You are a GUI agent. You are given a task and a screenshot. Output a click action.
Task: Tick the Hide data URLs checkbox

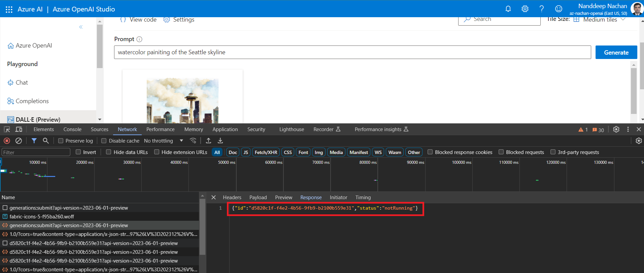click(109, 152)
